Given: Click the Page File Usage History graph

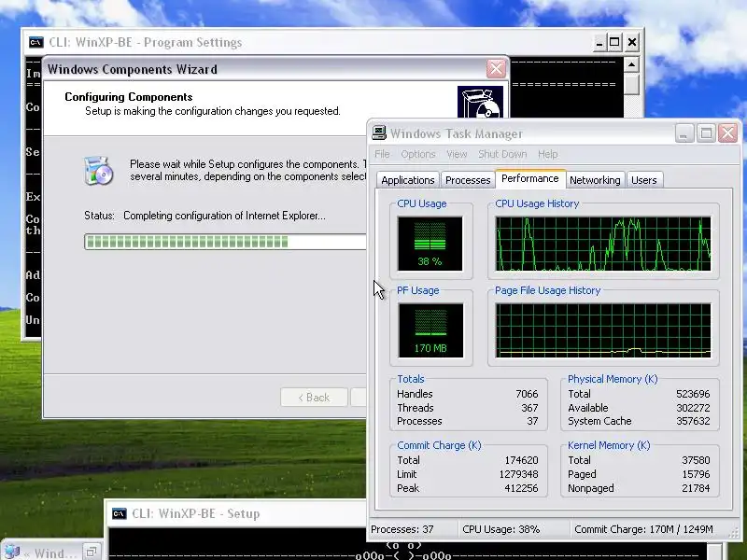Looking at the screenshot, I should [x=603, y=330].
